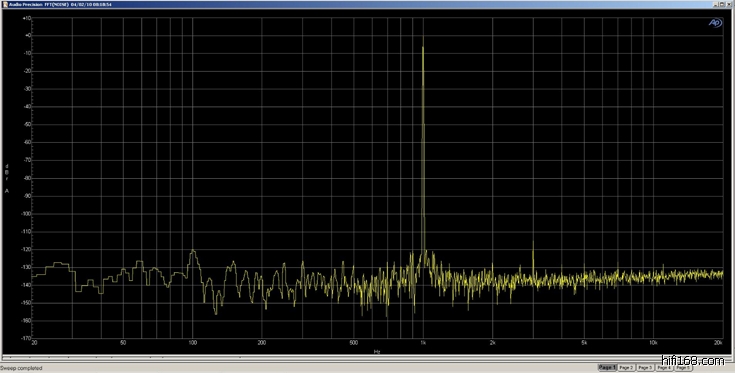Select the Page 4 tab
Viewport: 735px width, 373px height.
point(664,368)
